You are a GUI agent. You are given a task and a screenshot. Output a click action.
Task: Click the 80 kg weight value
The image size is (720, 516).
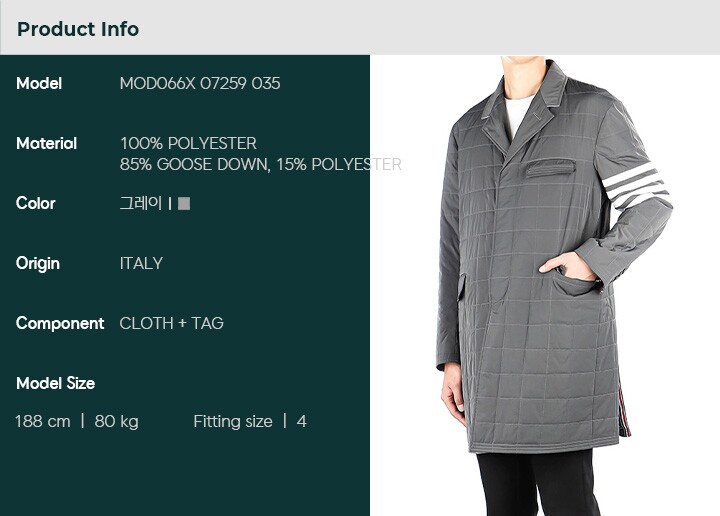(116, 421)
